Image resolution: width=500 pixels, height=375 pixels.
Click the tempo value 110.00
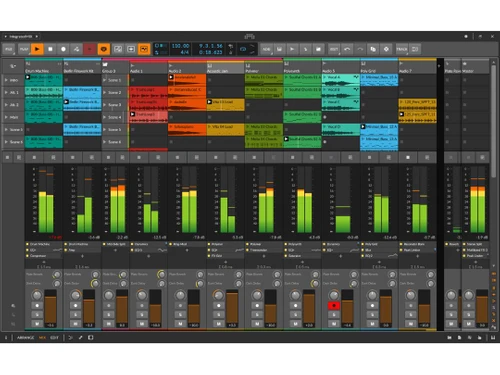[180, 46]
